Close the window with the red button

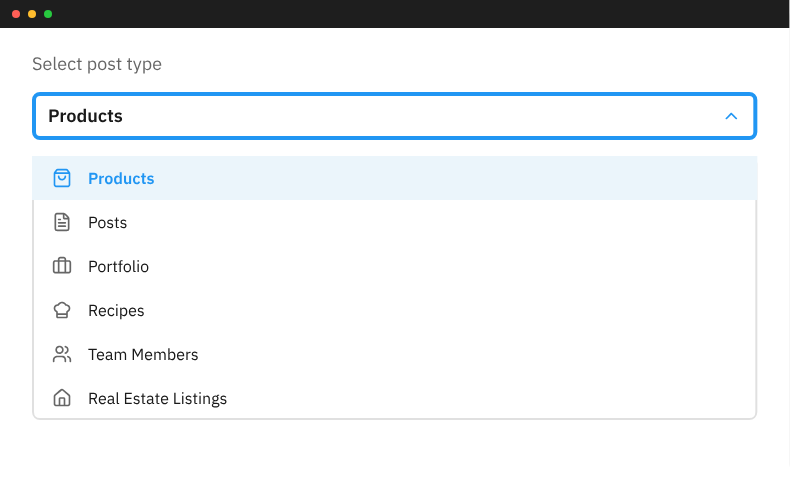coord(16,14)
